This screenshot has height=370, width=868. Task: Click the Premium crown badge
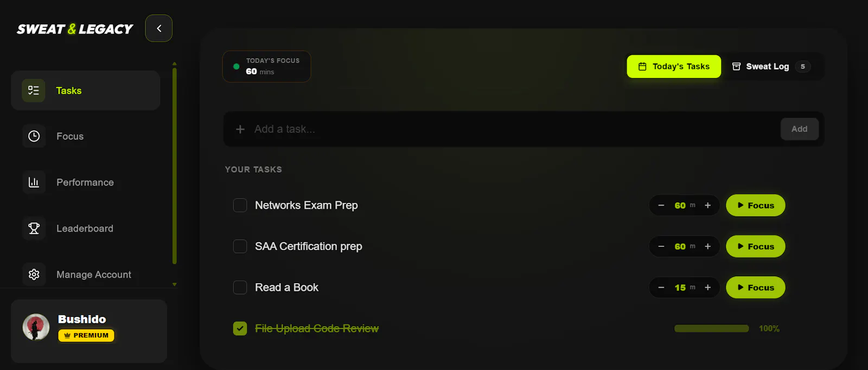pos(86,335)
